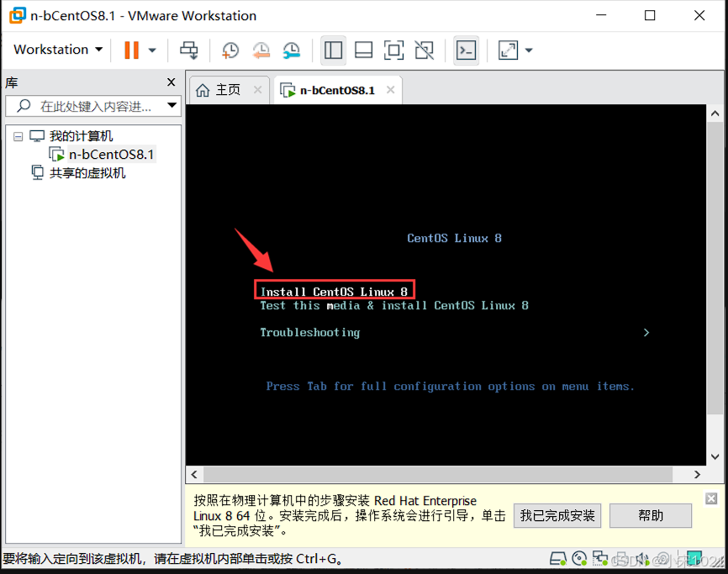Switch to the 主页 home tab
The height and width of the screenshot is (574, 728).
point(228,90)
